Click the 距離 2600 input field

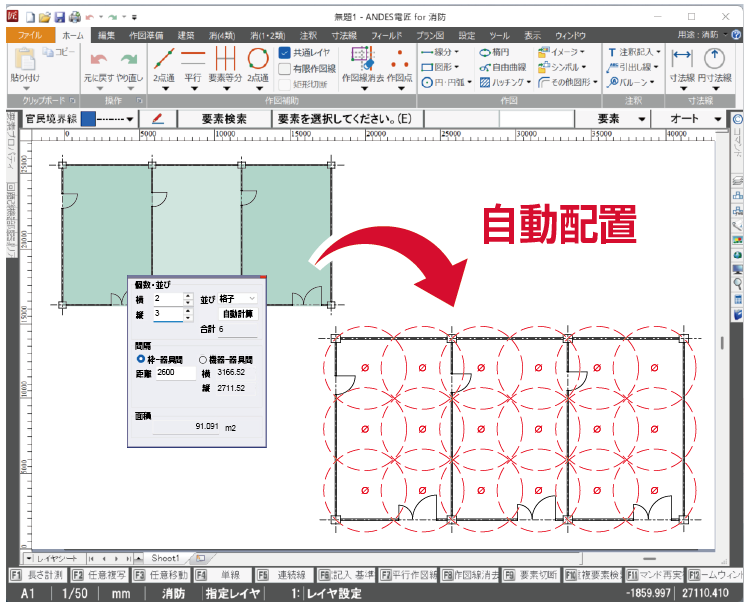[x=175, y=373]
